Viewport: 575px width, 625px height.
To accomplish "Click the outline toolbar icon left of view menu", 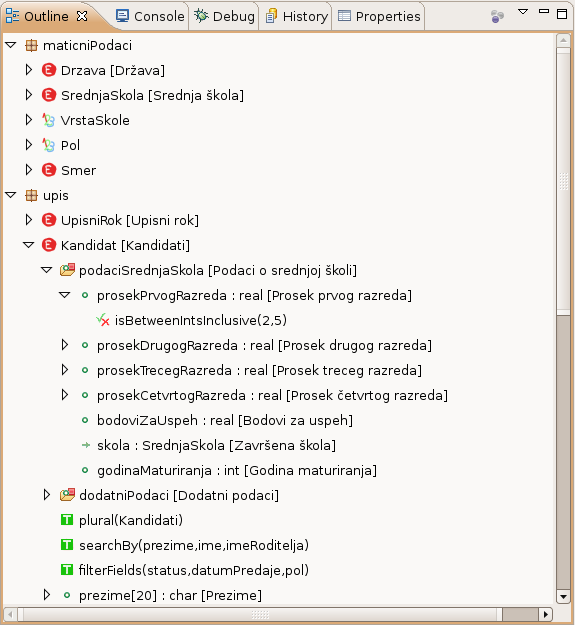I will [x=497, y=16].
